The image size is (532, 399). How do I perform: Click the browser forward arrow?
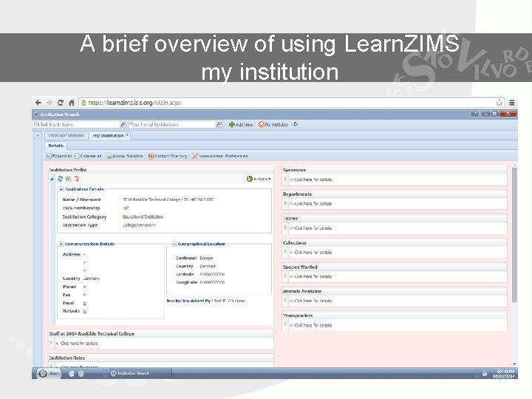[50, 103]
